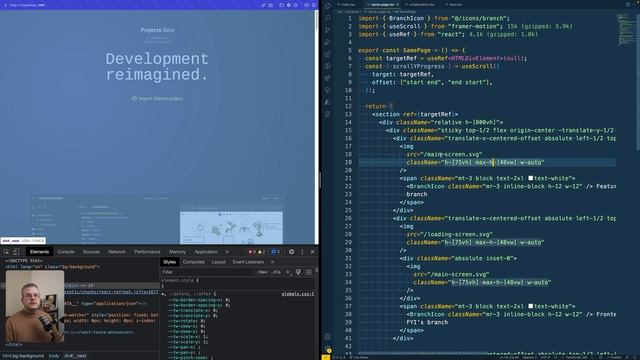The width and height of the screenshot is (640, 360).
Task: Open the globals.css:1 source link
Action: tap(298, 294)
